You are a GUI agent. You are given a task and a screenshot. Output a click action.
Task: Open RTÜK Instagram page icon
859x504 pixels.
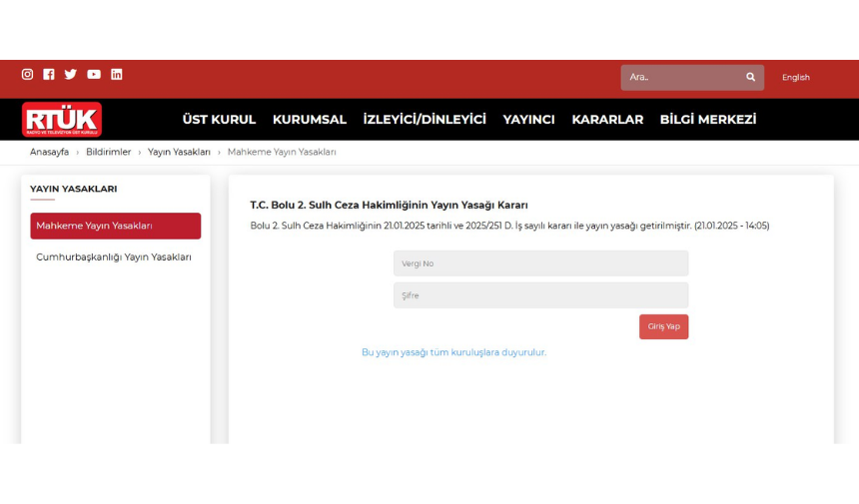[x=27, y=74]
